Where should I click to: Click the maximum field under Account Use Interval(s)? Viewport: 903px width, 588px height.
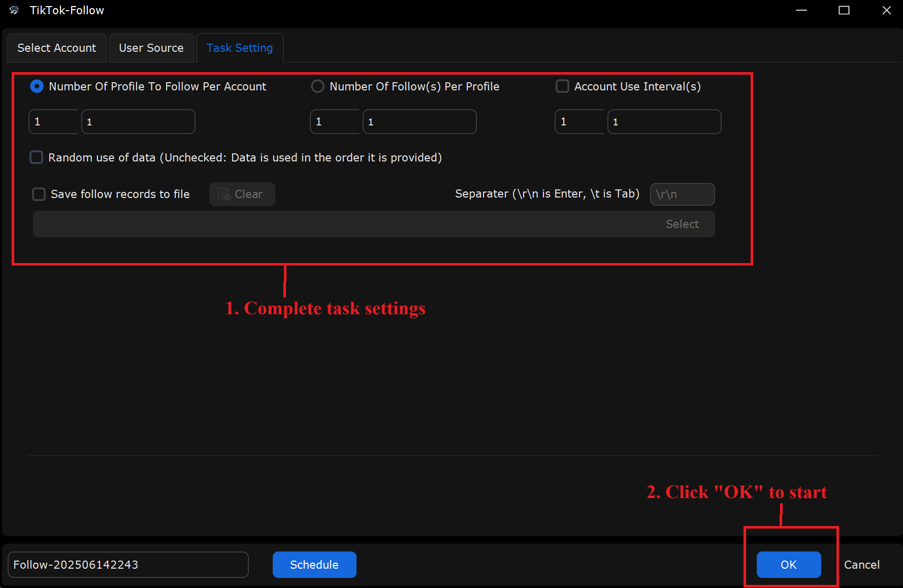coord(664,122)
